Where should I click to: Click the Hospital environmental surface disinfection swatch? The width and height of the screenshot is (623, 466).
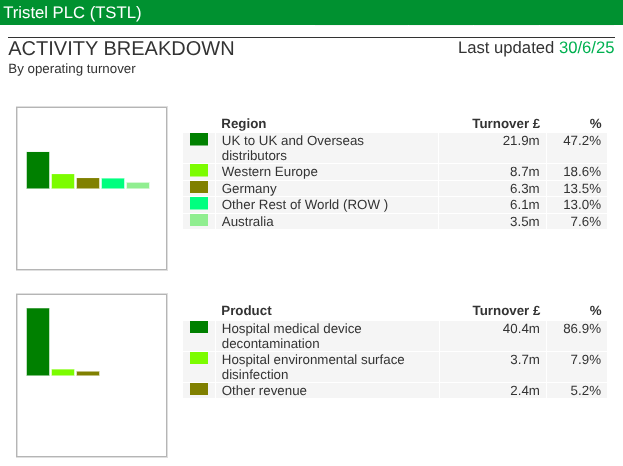[198, 358]
